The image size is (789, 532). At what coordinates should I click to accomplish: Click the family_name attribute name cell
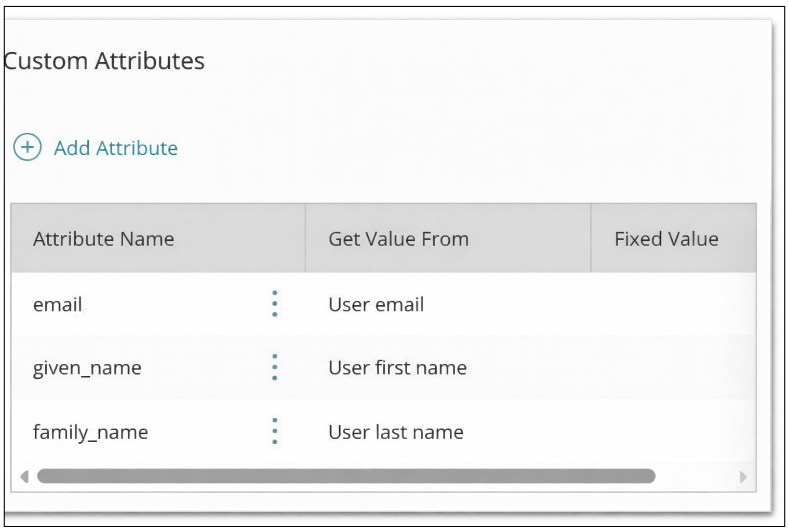[x=158, y=431]
